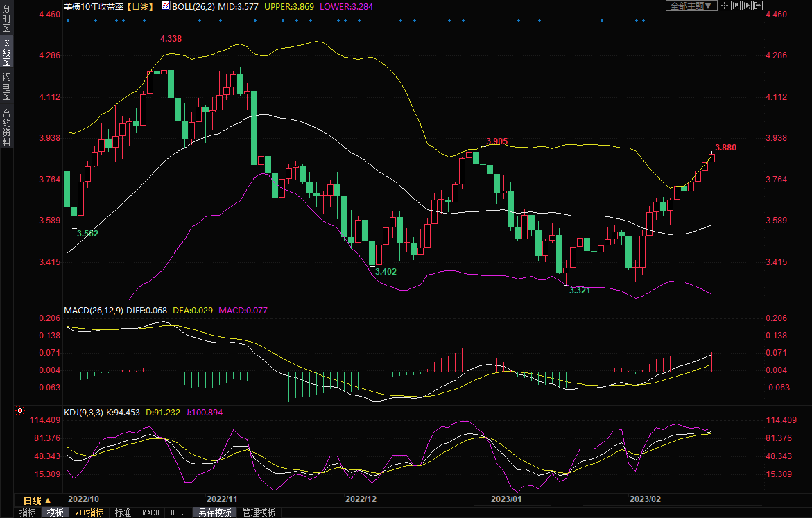This screenshot has width=812, height=518.
Task: Click the chart playback arrow icon
Action: coord(746,6)
